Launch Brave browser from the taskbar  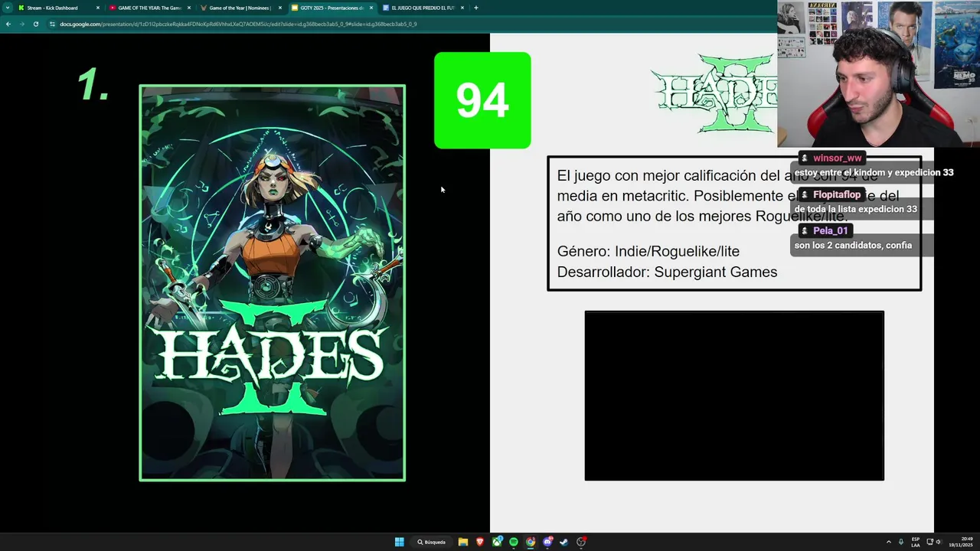[480, 542]
